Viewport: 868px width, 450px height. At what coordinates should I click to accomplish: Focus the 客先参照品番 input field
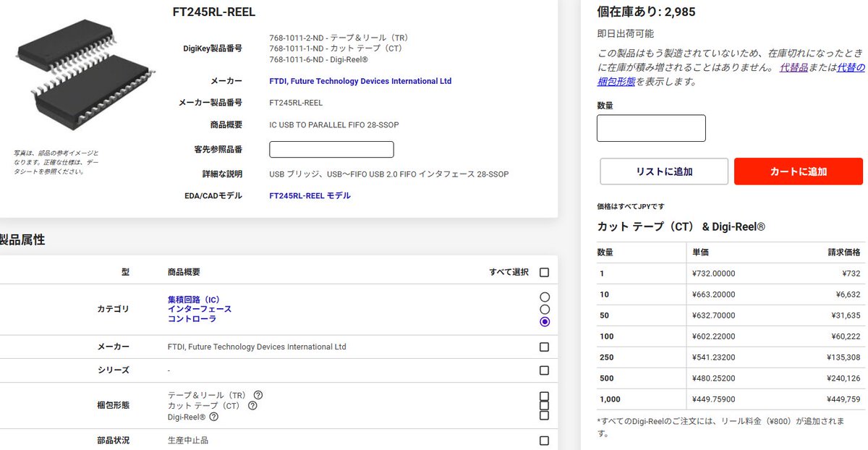pos(331,150)
